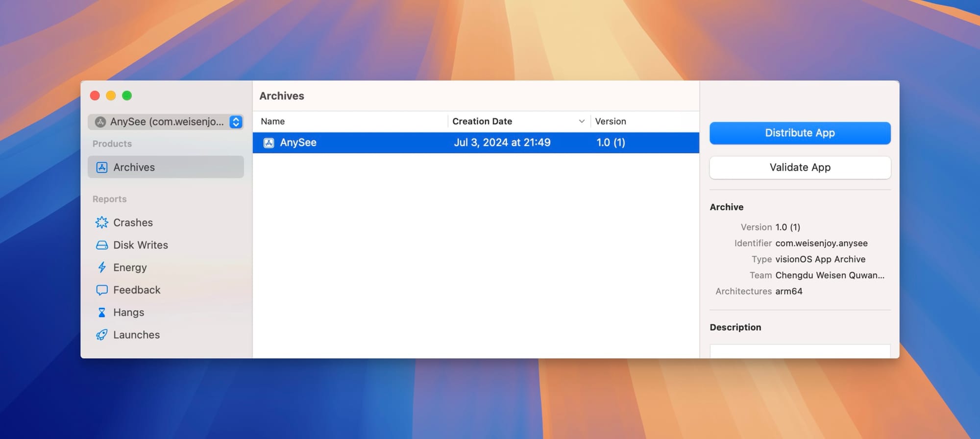Image resolution: width=980 pixels, height=439 pixels.
Task: Select the Hangs hourglass icon
Action: pyautogui.click(x=101, y=313)
